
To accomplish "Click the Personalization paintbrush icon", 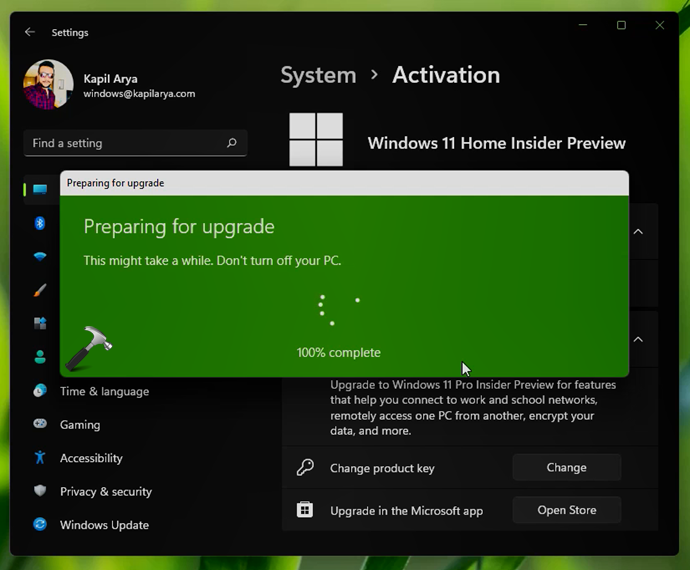I will [40, 290].
